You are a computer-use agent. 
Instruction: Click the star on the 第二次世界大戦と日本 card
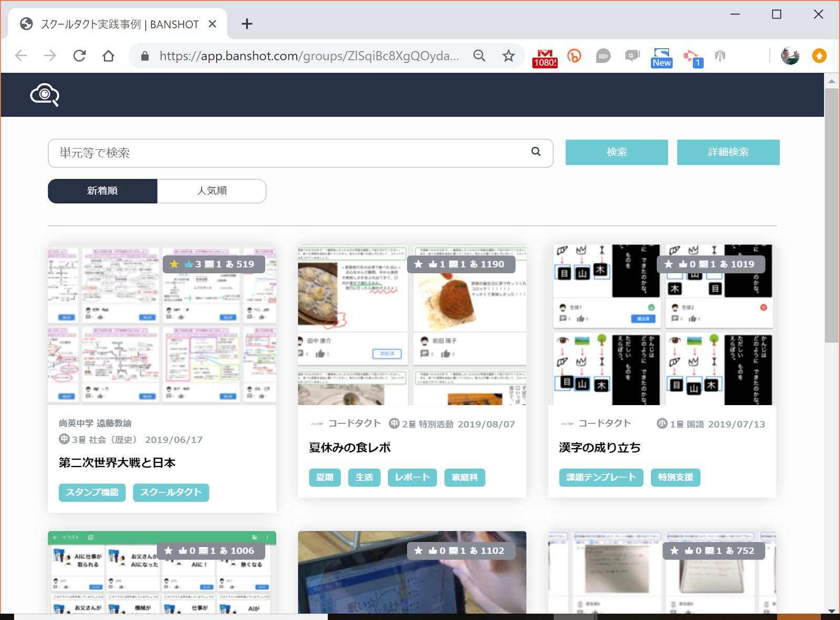[x=174, y=264]
